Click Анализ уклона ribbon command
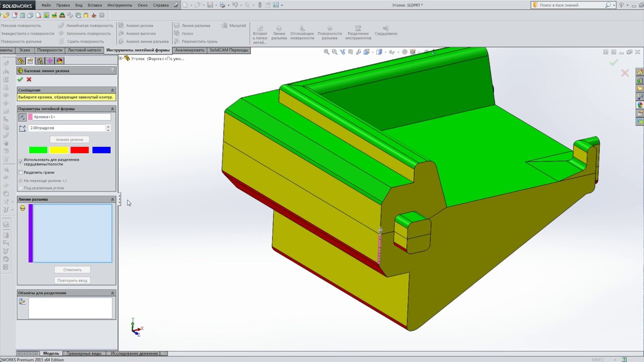644x362 pixels. coord(136,26)
